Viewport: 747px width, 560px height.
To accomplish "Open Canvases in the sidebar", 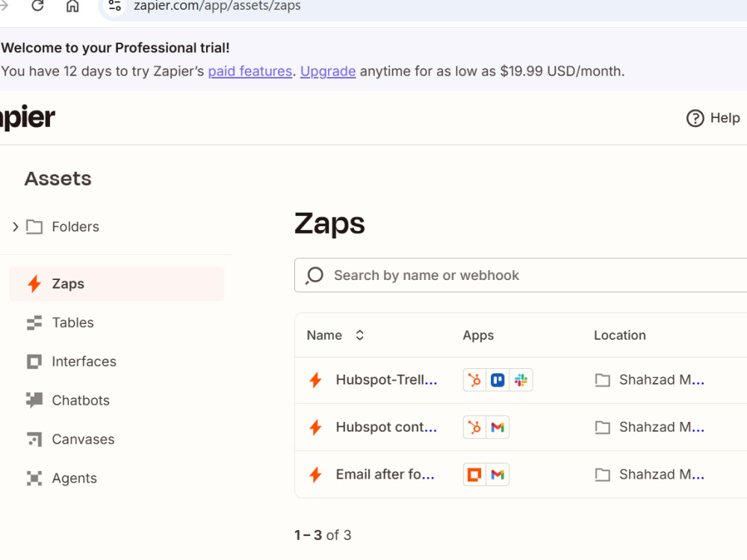I will (x=83, y=439).
